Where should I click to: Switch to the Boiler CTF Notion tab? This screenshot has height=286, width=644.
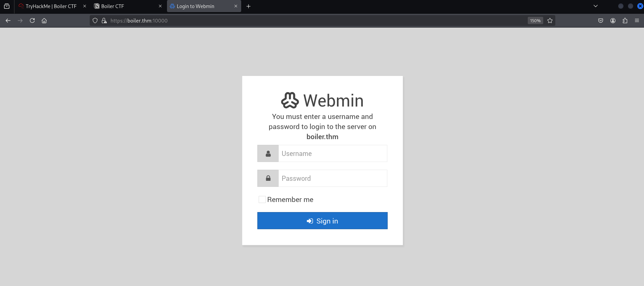[x=124, y=6]
